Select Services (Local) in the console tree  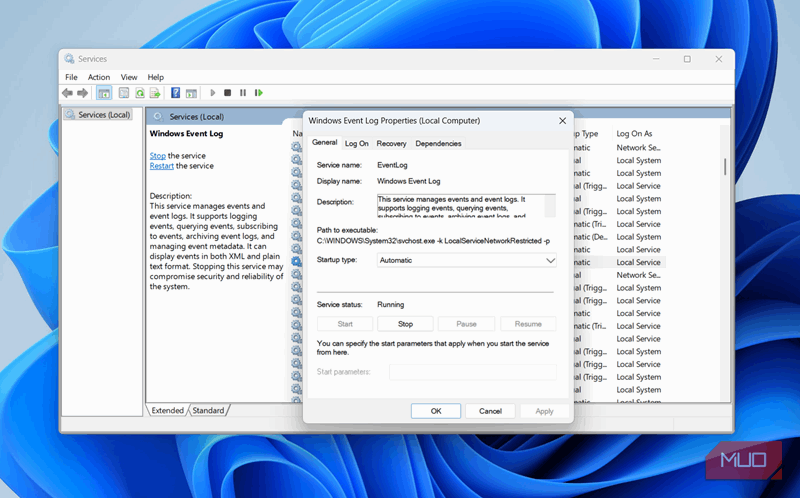[x=104, y=115]
